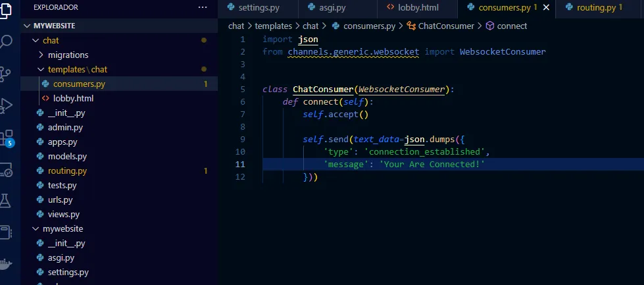The width and height of the screenshot is (644, 285).
Task: Open the Extensions view with badge
Action: point(7,138)
